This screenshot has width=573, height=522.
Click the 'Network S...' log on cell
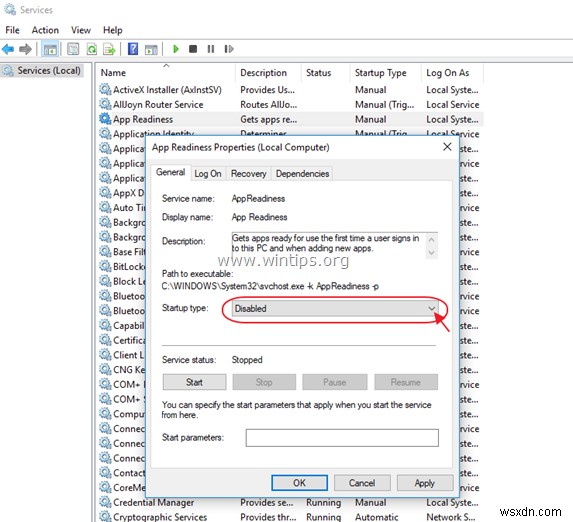point(450,517)
